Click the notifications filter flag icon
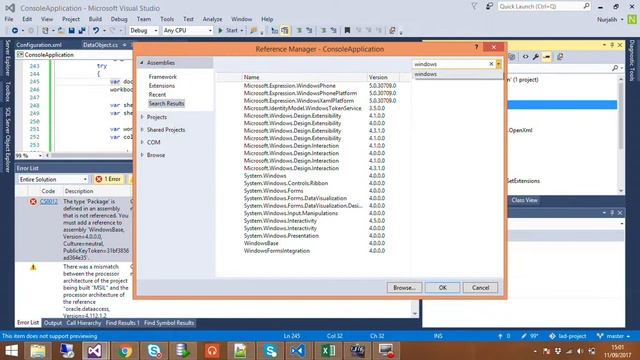 pos(474,6)
